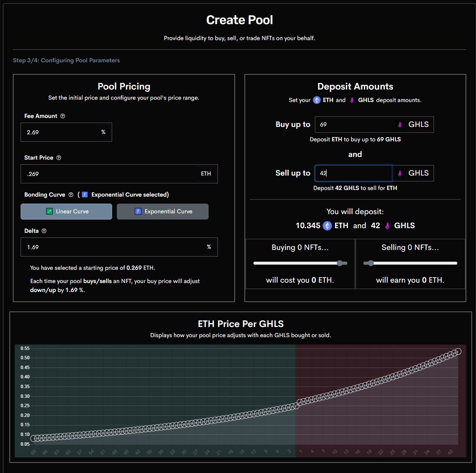Image resolution: width=476 pixels, height=473 pixels.
Task: Click the Step 3/4 Configuring Pool Parameters label
Action: point(66,60)
